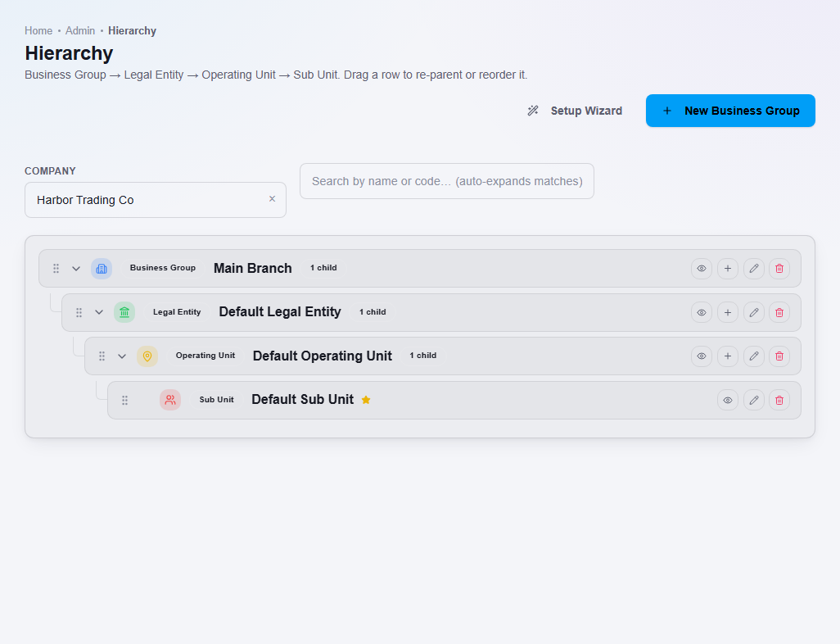Click the drag handle on Main Branch row
The width and height of the screenshot is (840, 644).
56,269
